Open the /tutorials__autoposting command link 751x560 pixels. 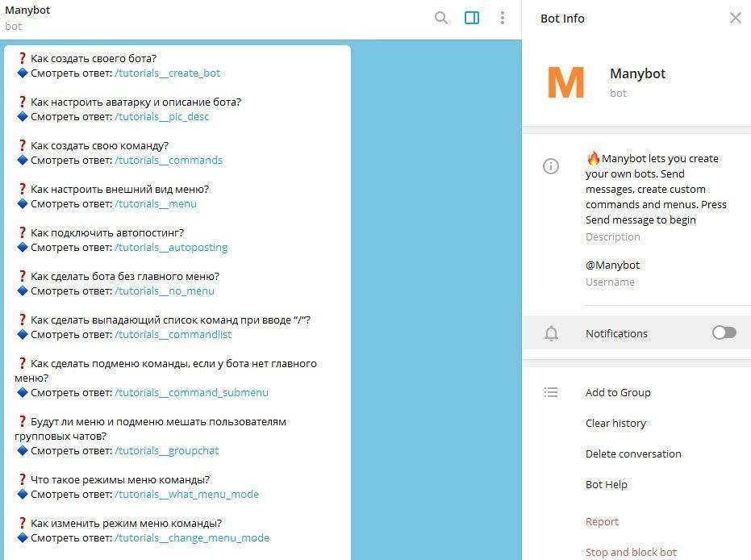tap(171, 248)
